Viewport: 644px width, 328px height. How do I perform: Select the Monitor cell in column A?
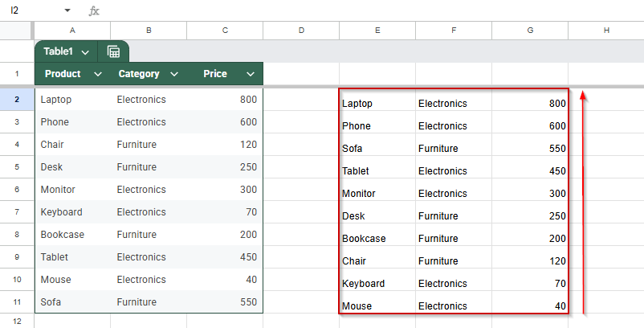click(x=73, y=190)
